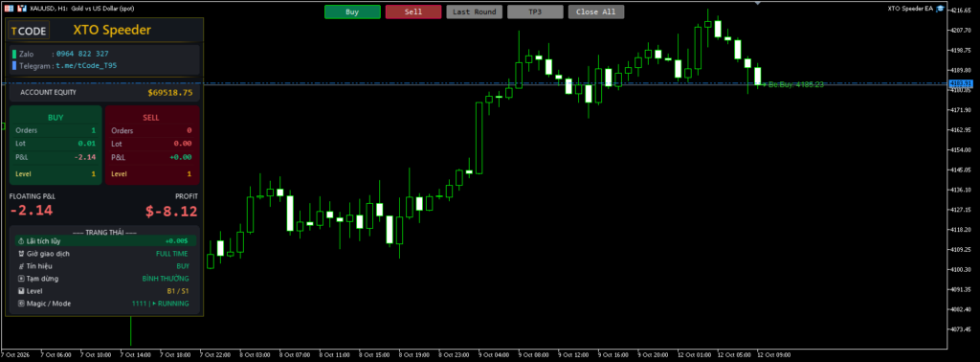
Task: Click the Tín hiệu row icon
Action: tap(21, 265)
